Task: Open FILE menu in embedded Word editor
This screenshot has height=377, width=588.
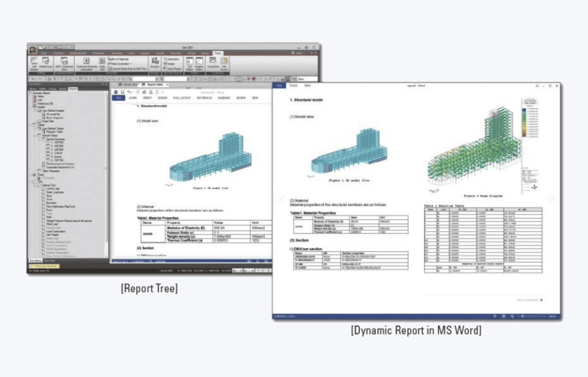Action: tap(119, 98)
